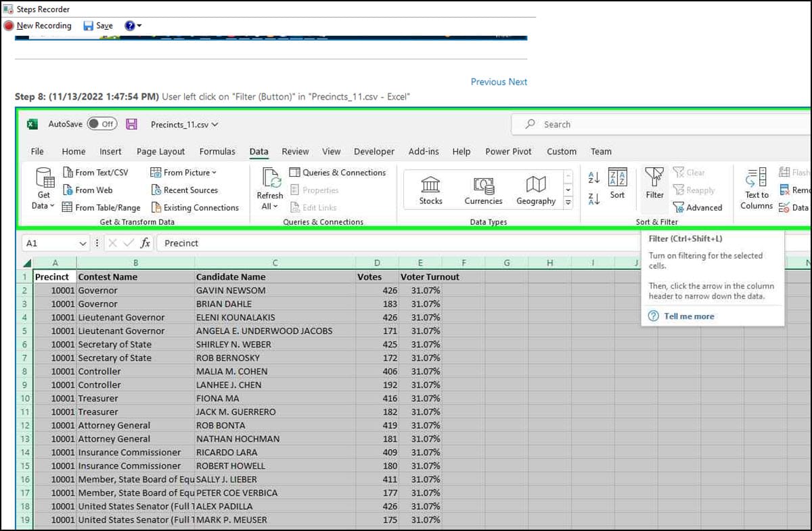Screen dimensions: 812x531
Task: Apply the Currencies data type
Action: [482, 190]
